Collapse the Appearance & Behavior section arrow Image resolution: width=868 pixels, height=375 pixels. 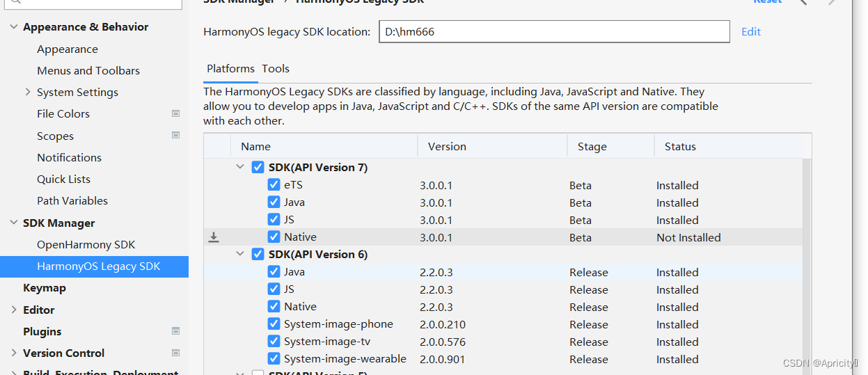(14, 27)
